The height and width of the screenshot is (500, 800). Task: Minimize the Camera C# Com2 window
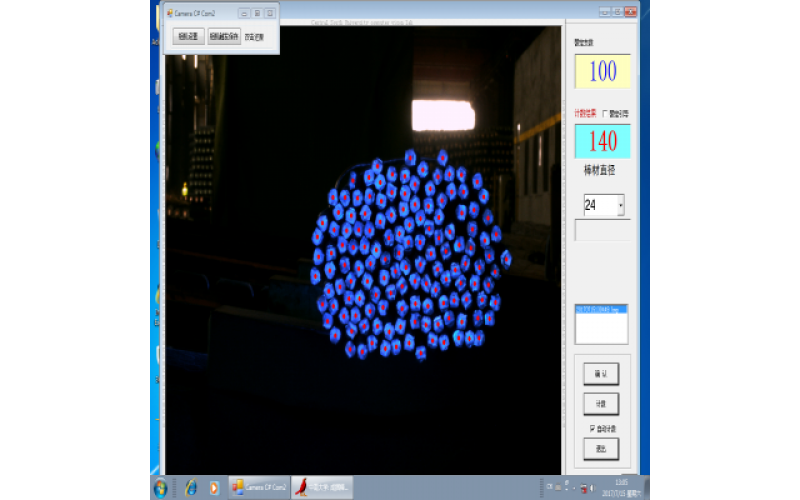(244, 13)
